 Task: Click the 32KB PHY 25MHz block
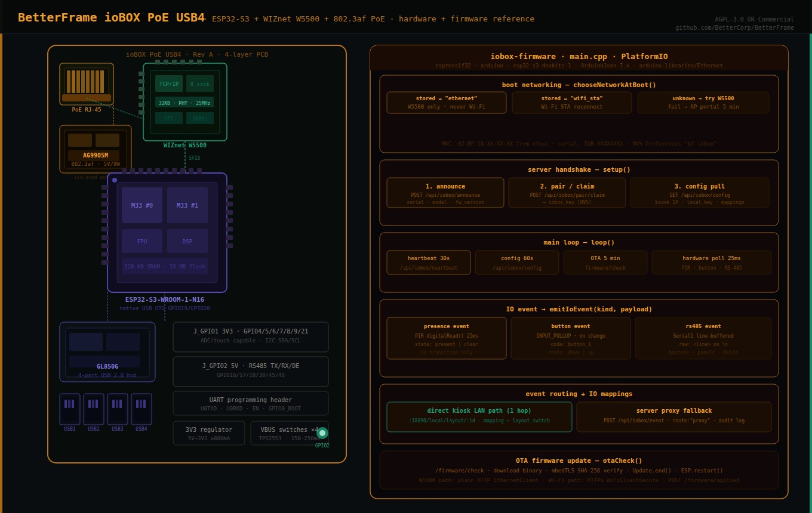(x=184, y=103)
